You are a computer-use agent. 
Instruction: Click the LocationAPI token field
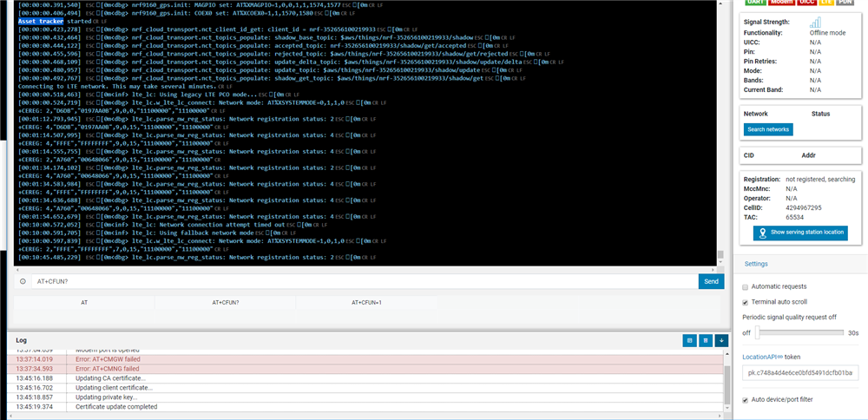799,373
